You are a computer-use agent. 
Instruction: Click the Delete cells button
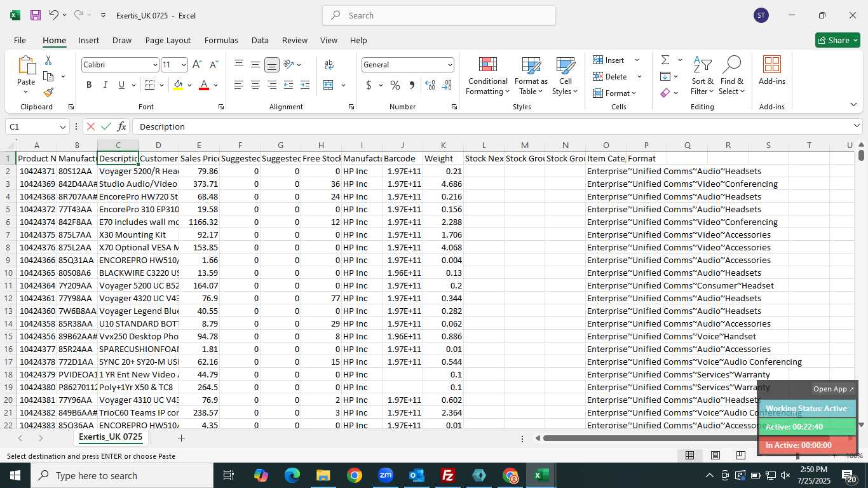(x=611, y=76)
